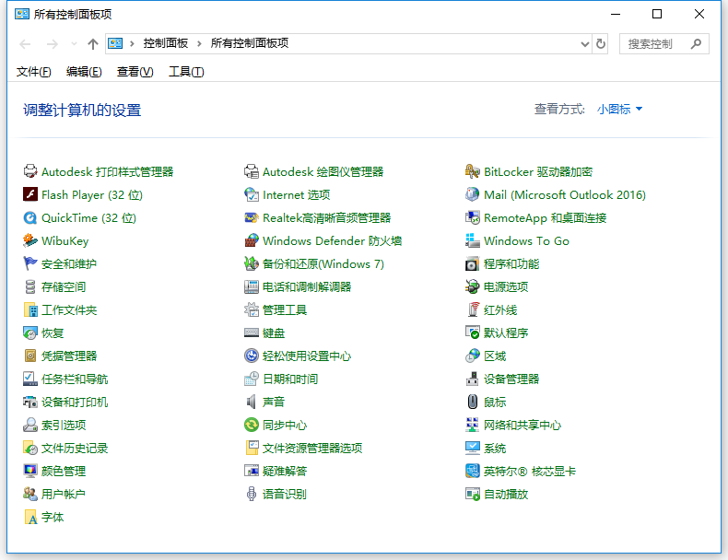Open the 索引选项 link
Screen dimensions: 728x560
click(64, 425)
